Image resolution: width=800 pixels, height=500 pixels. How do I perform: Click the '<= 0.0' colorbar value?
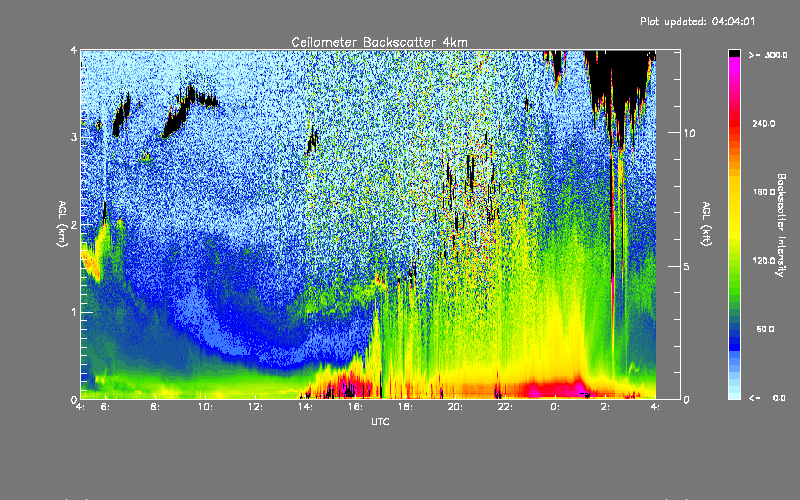click(767, 398)
